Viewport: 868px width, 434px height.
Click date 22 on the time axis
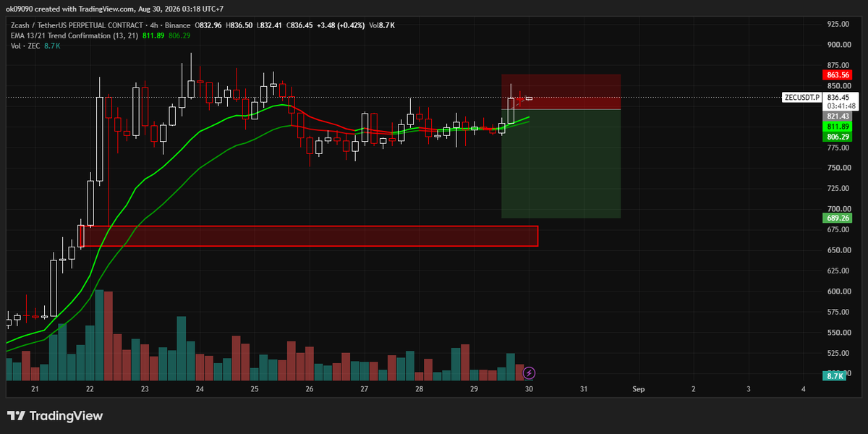[x=90, y=389]
